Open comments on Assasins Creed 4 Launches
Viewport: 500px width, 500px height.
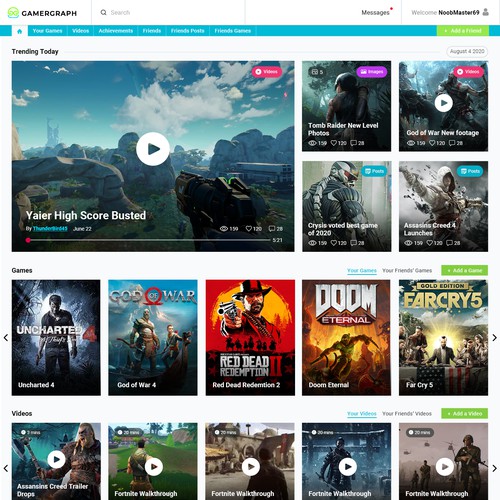[x=450, y=243]
